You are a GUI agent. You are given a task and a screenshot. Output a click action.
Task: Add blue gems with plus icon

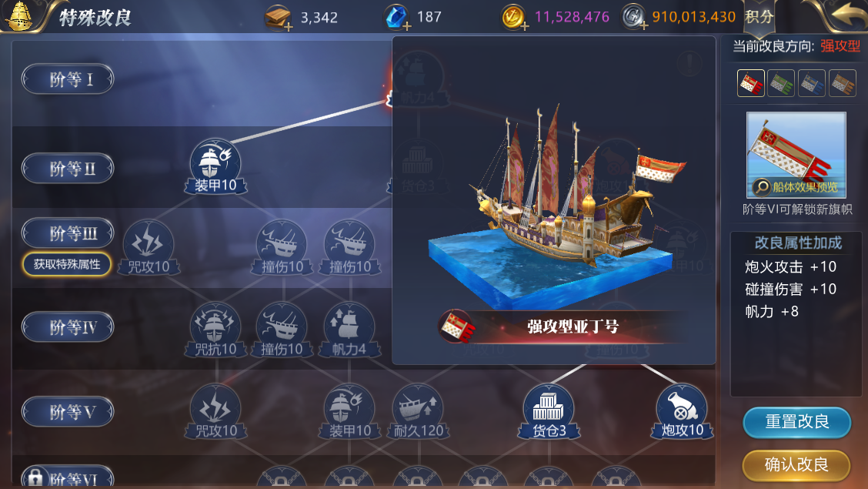tap(407, 26)
